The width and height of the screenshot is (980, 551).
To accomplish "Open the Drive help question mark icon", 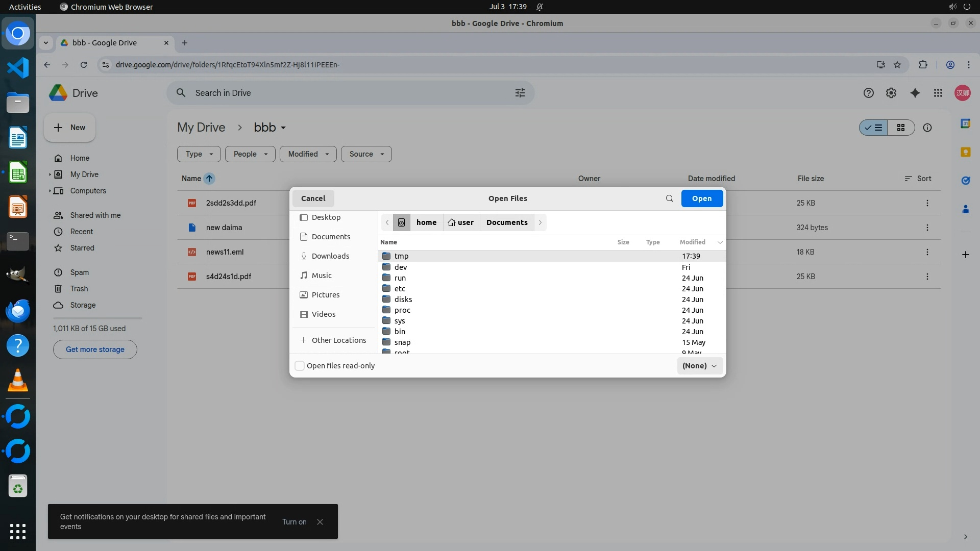I will tap(868, 93).
